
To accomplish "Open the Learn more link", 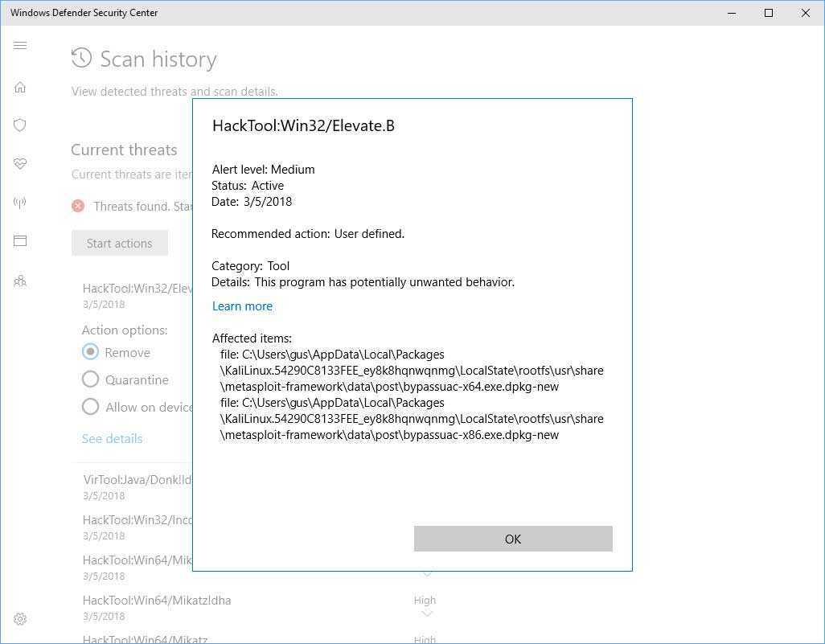I will [242, 306].
